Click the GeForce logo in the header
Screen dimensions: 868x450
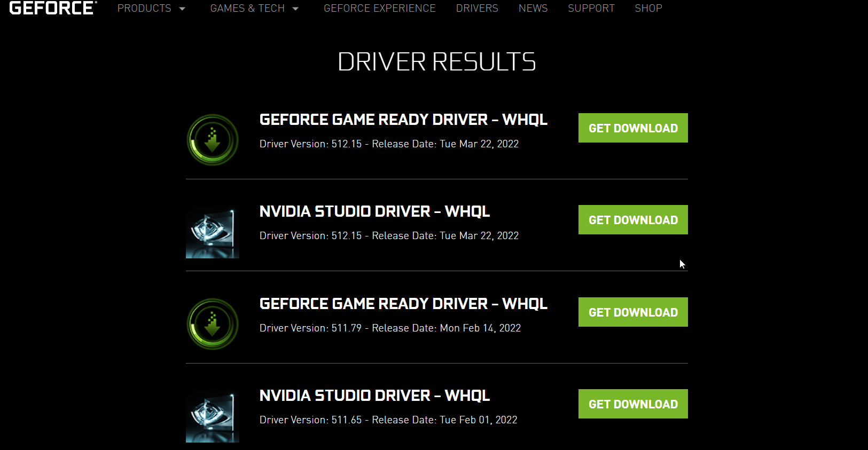pos(53,8)
